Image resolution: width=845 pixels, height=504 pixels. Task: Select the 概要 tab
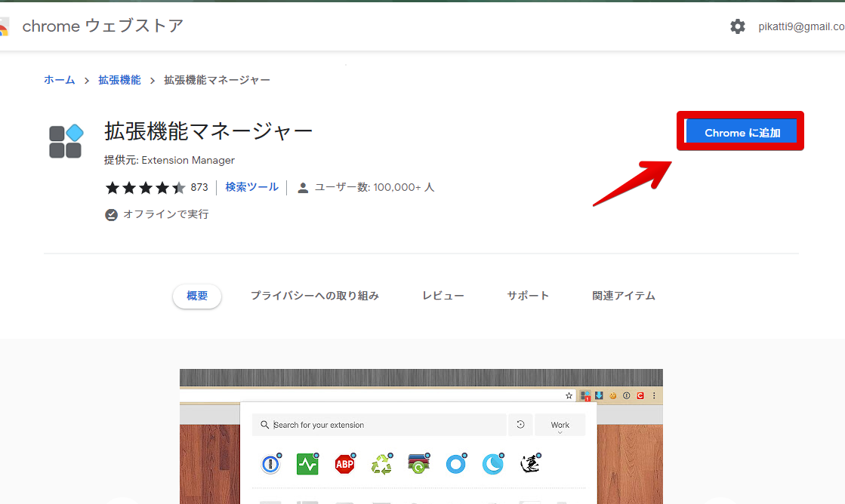point(197,297)
